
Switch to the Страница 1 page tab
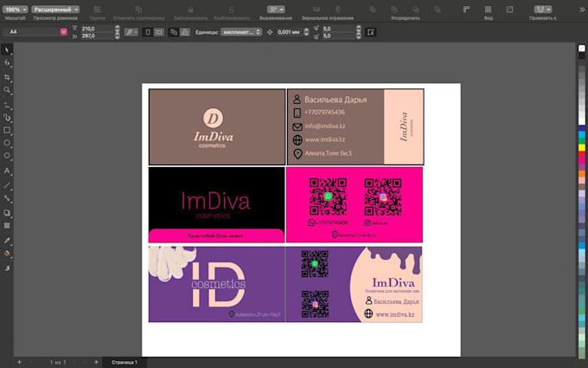[125, 362]
